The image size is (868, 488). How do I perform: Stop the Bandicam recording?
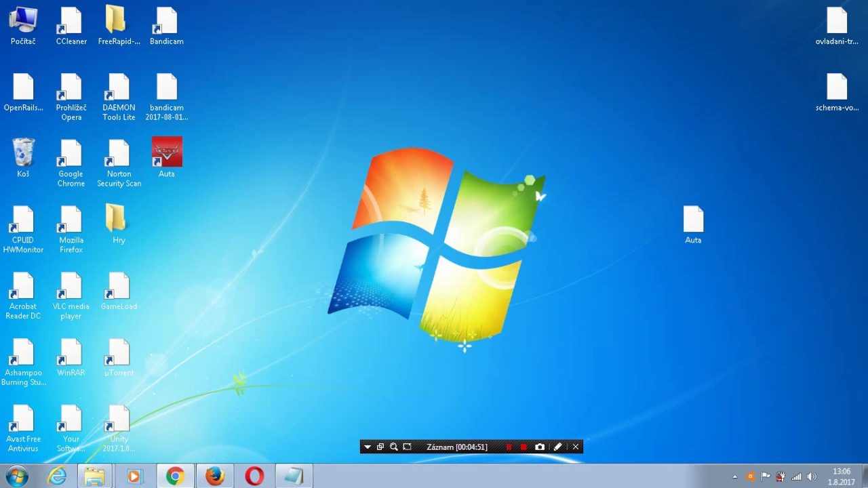pos(524,447)
